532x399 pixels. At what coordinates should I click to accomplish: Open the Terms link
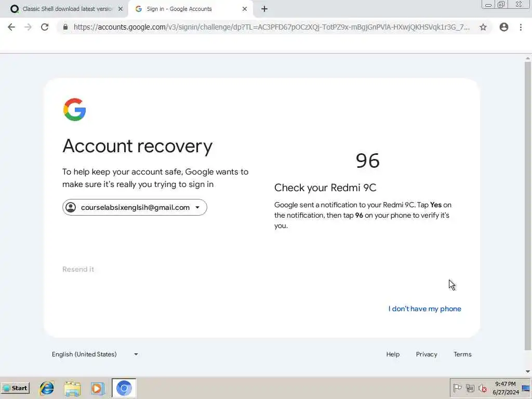[462, 354]
